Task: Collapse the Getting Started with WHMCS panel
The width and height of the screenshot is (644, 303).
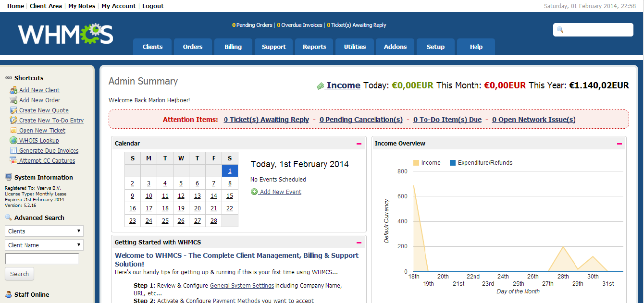Action: (359, 242)
